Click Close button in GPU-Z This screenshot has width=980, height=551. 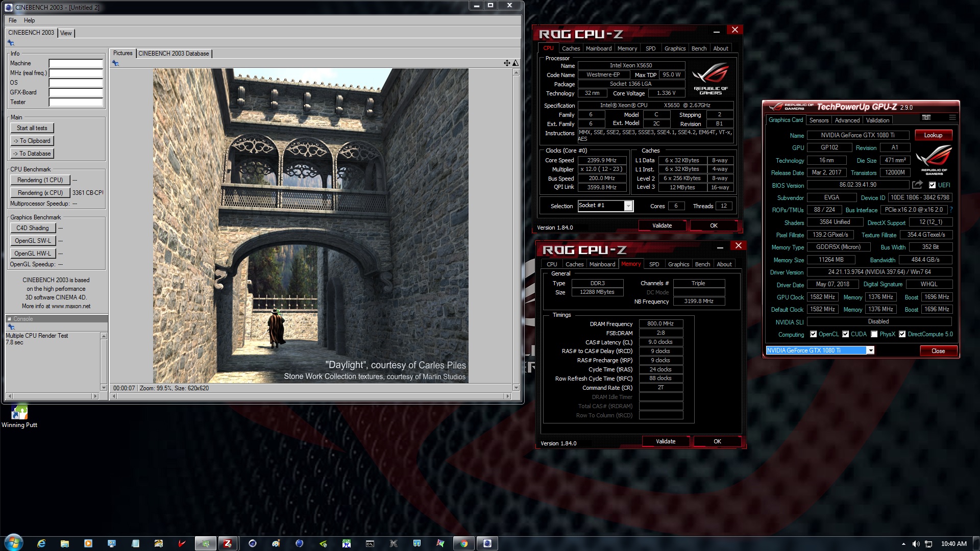938,351
